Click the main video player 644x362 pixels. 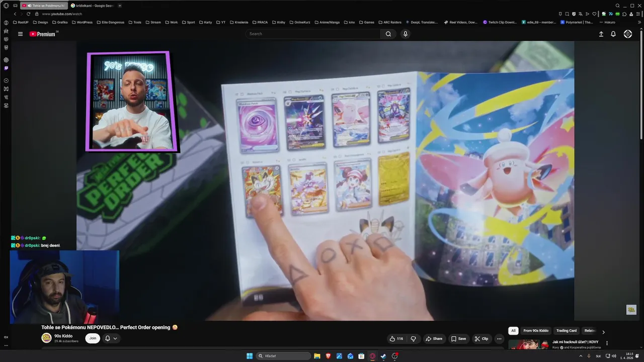[x=325, y=181]
